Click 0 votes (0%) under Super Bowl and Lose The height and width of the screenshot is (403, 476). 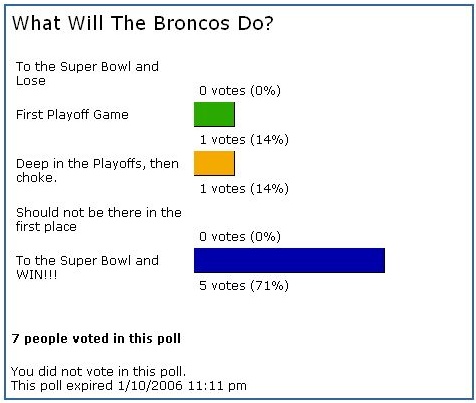pos(240,91)
